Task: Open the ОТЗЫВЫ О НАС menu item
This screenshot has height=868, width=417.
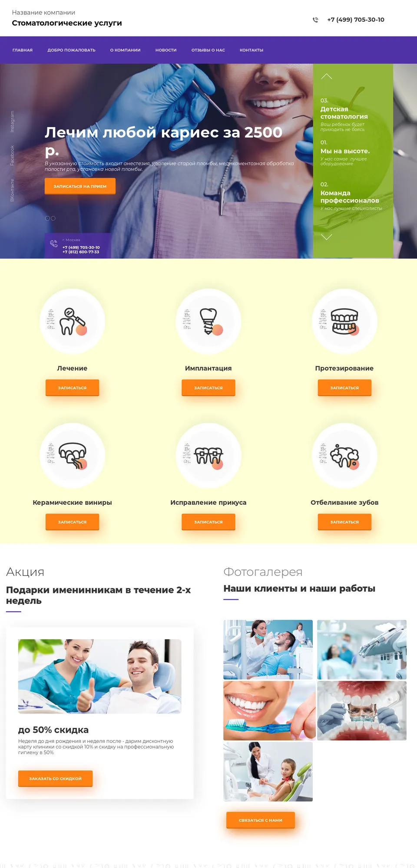Action: pyautogui.click(x=208, y=50)
